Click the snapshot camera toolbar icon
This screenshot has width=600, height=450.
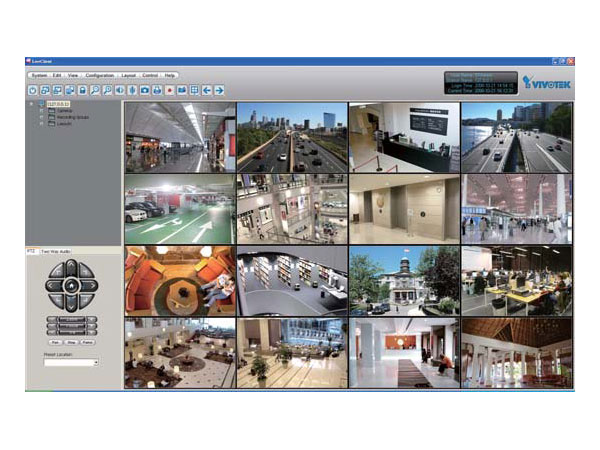pos(144,90)
